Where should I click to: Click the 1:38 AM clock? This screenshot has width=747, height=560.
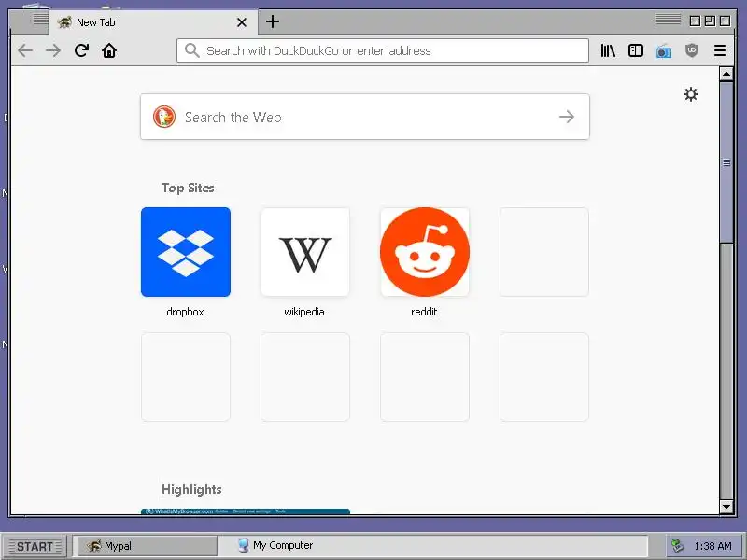pyautogui.click(x=712, y=546)
